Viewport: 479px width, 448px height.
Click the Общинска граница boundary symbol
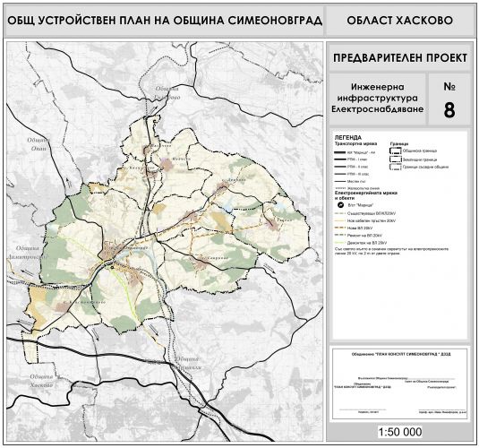(x=396, y=151)
